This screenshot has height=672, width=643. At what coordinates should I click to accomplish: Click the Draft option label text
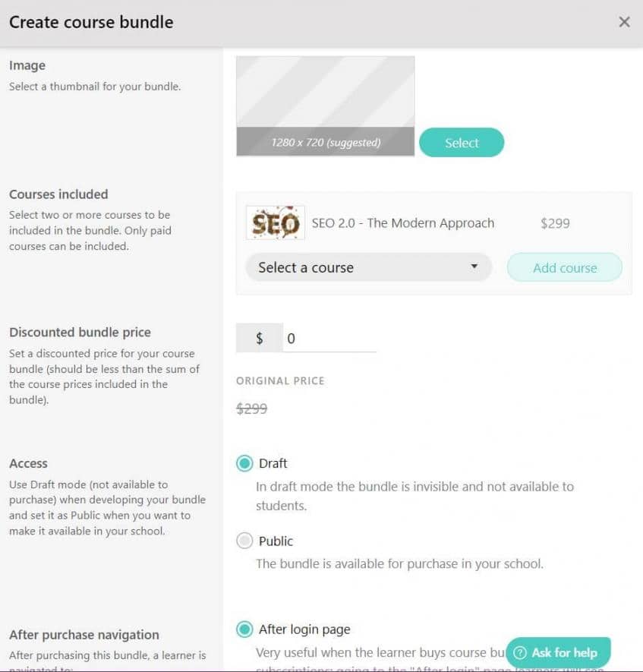pyautogui.click(x=273, y=463)
